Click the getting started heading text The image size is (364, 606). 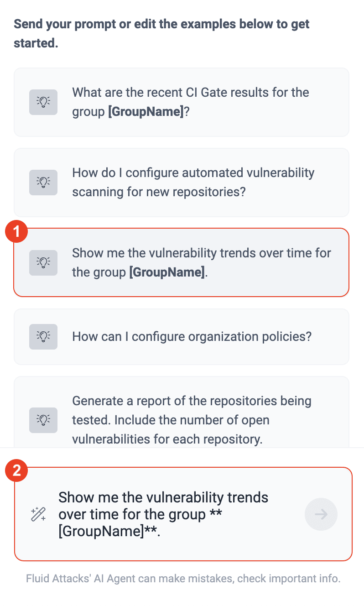tap(161, 33)
